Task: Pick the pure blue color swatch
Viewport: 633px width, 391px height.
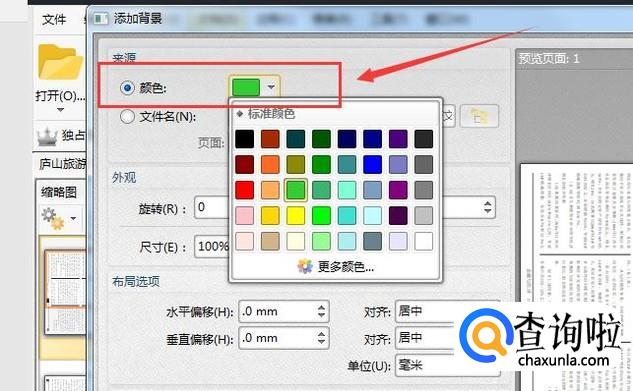Action: [x=372, y=165]
